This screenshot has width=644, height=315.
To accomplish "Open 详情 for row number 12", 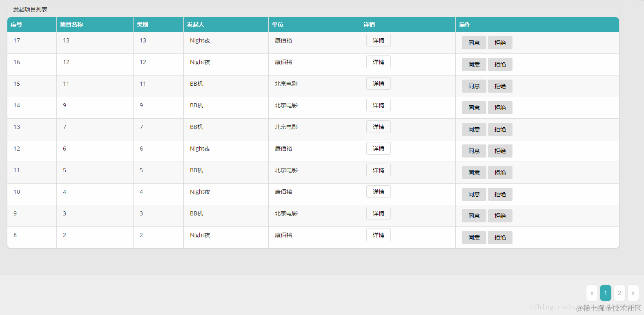I will (x=378, y=149).
